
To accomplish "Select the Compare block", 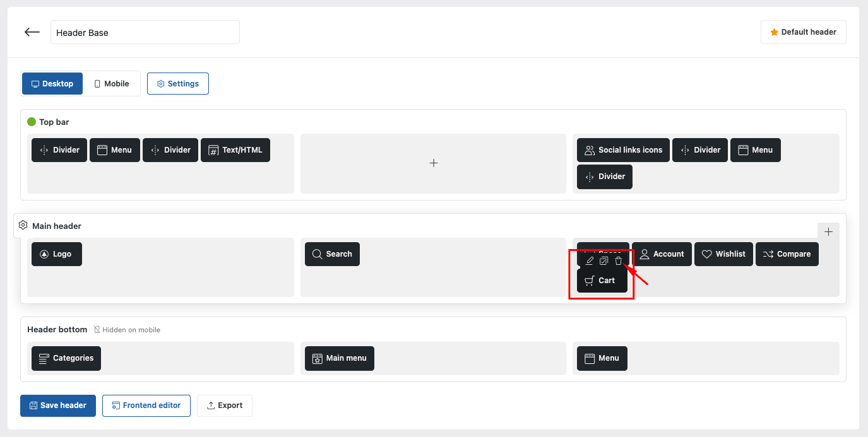I will [787, 254].
